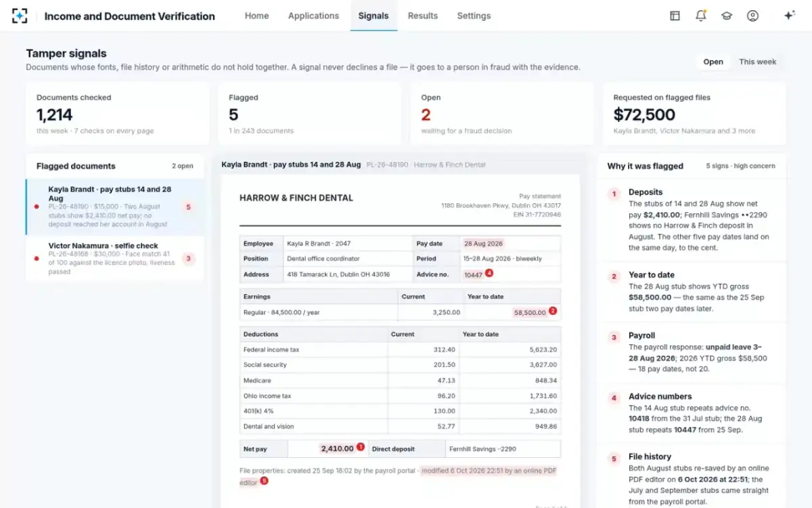812x508 pixels.
Task: Open the Open signals count card
Action: pos(501,114)
